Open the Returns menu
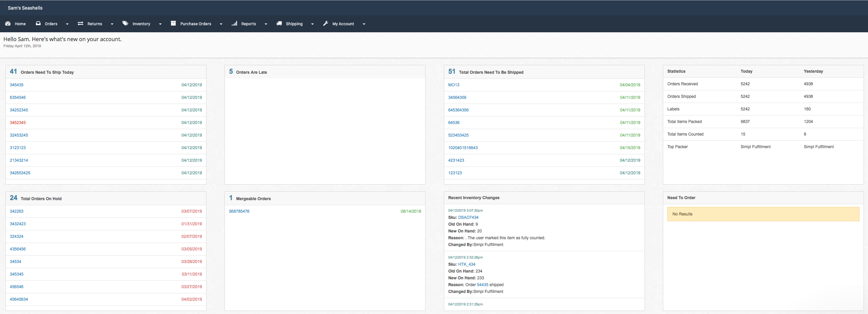 coord(95,24)
